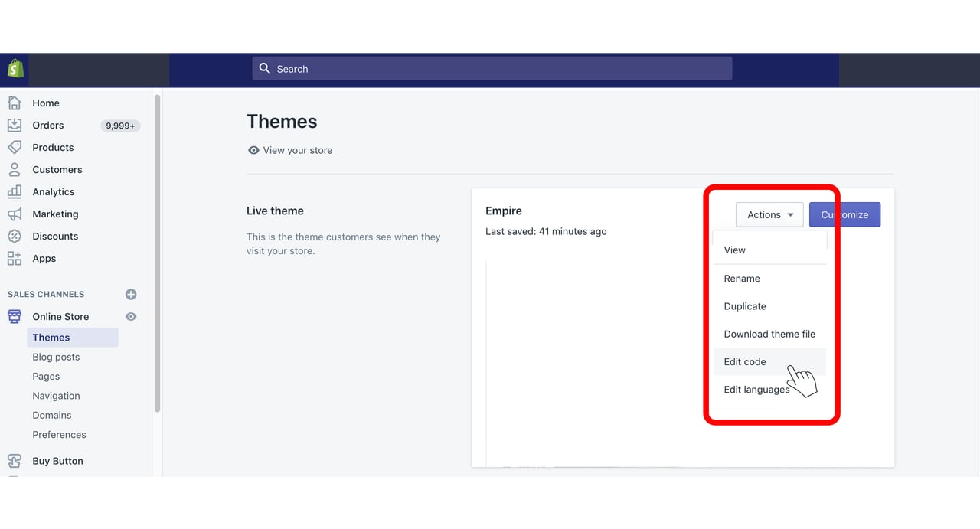Add a sales channel with plus icon

tap(131, 294)
